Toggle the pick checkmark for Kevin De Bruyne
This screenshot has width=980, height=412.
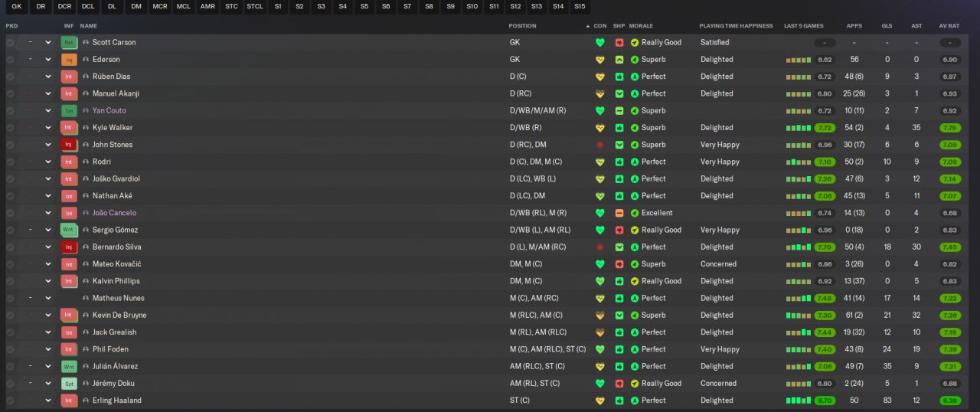[10, 316]
